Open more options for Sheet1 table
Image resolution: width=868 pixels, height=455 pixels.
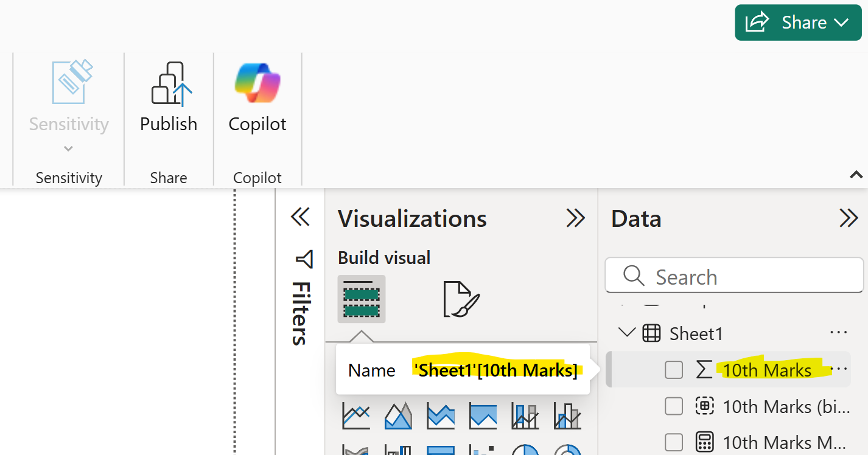(838, 333)
